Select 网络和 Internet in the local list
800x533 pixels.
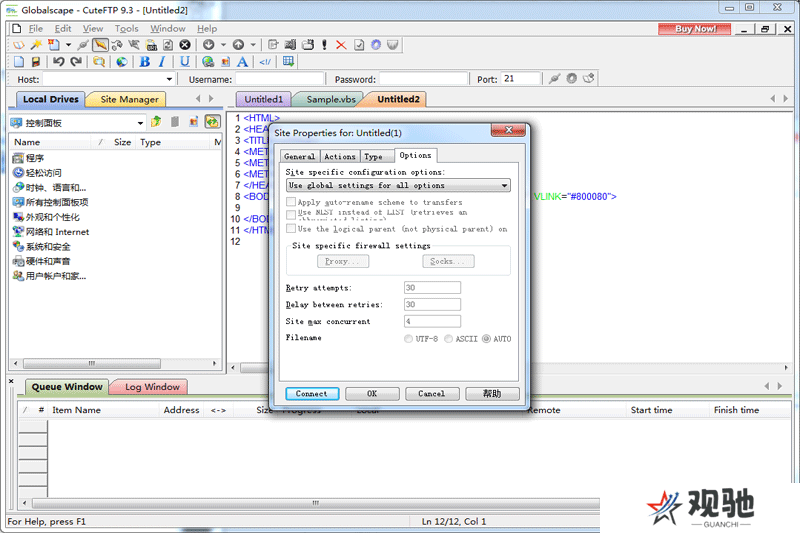tap(52, 232)
